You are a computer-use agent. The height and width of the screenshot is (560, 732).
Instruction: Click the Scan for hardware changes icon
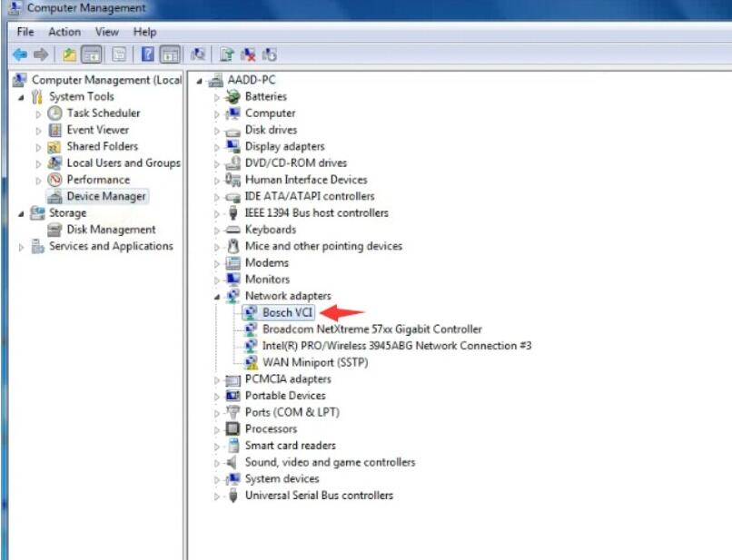(198, 54)
